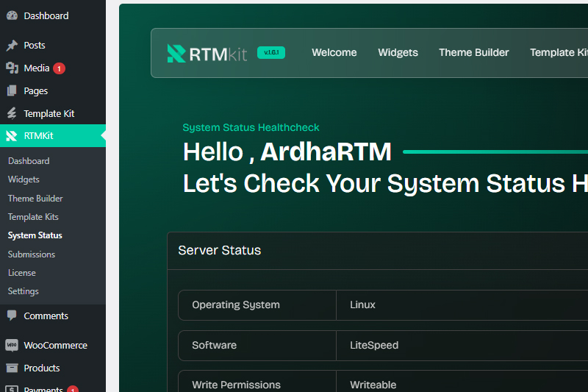The image size is (588, 392).
Task: Click the v1.6.1 version badge
Action: point(271,52)
